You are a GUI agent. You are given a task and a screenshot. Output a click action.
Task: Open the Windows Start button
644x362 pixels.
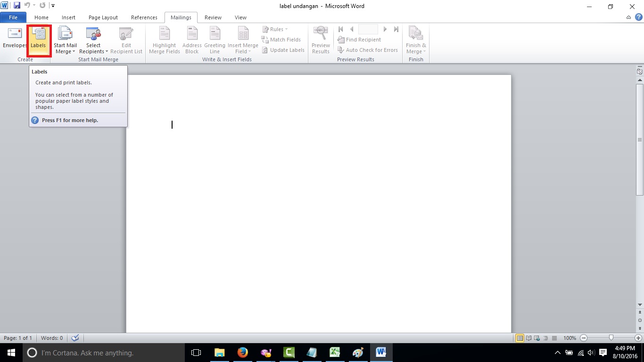point(11,353)
